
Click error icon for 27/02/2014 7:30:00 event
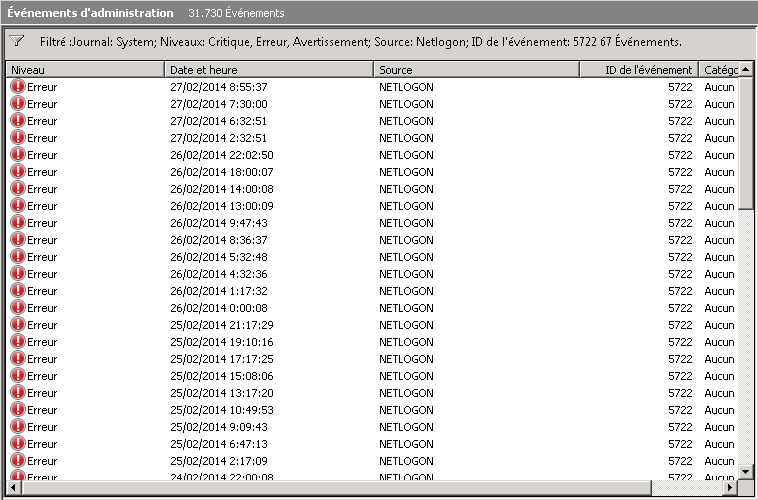pyautogui.click(x=18, y=103)
